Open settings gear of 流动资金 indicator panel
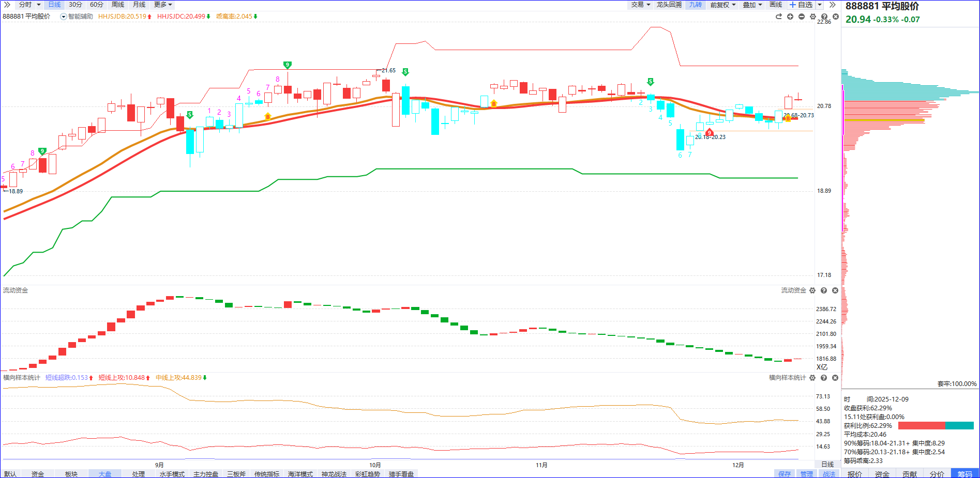This screenshot has height=478, width=980. point(812,290)
